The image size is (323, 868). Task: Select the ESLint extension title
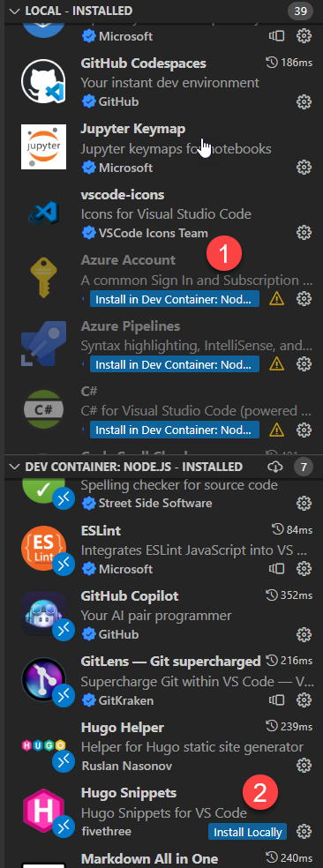(x=101, y=530)
